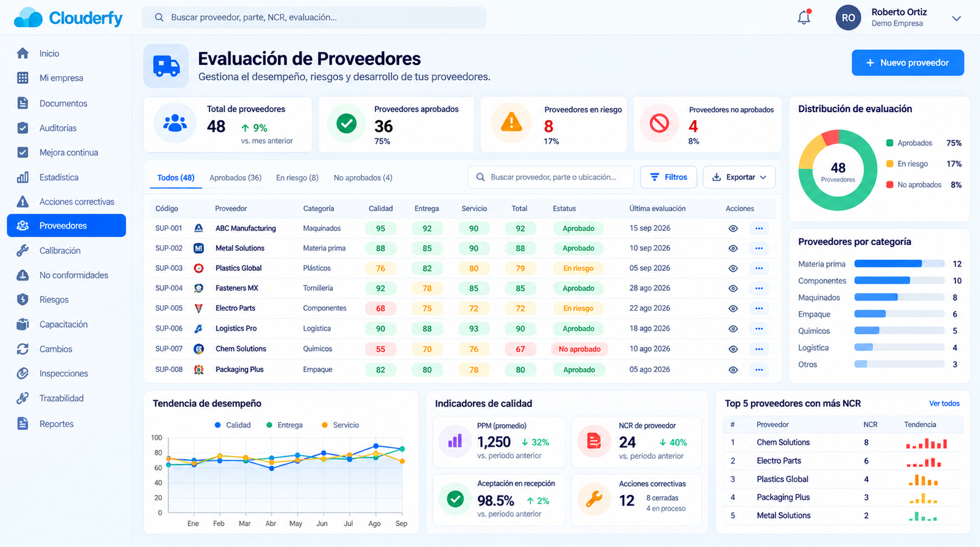Switch to Aprobados (36) tab

(235, 178)
